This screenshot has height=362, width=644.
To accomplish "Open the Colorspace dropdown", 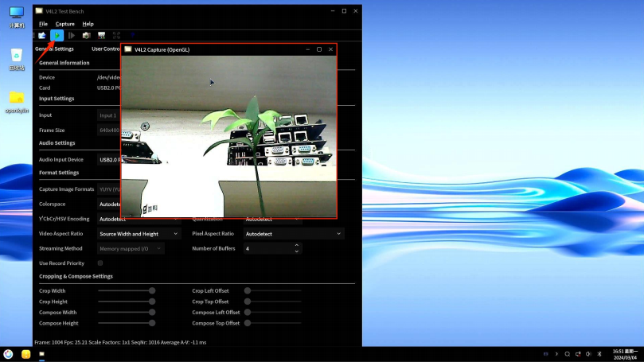I will [109, 204].
